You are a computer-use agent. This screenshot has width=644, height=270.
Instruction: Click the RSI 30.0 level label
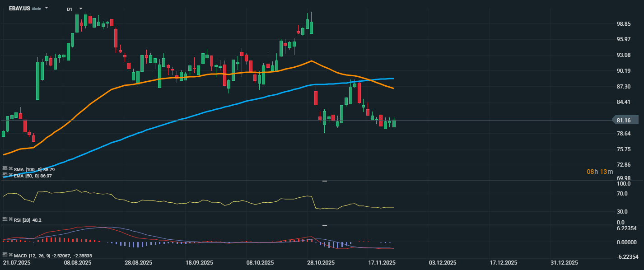click(x=623, y=212)
